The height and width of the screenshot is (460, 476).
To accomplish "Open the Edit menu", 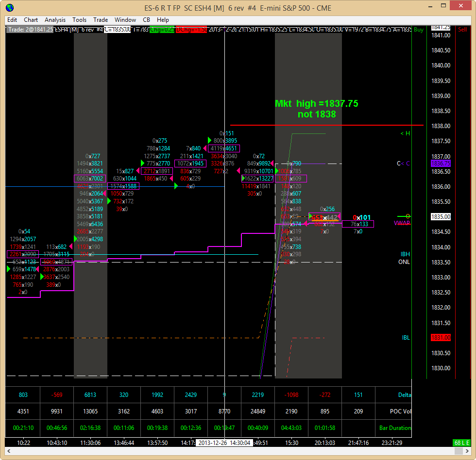I will pyautogui.click(x=12, y=20).
